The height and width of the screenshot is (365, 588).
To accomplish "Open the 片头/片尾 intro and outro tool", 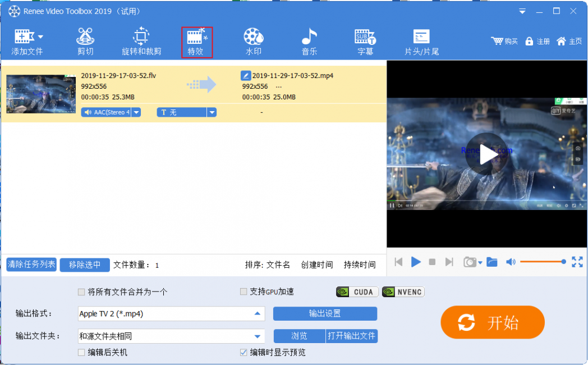I will pyautogui.click(x=421, y=42).
